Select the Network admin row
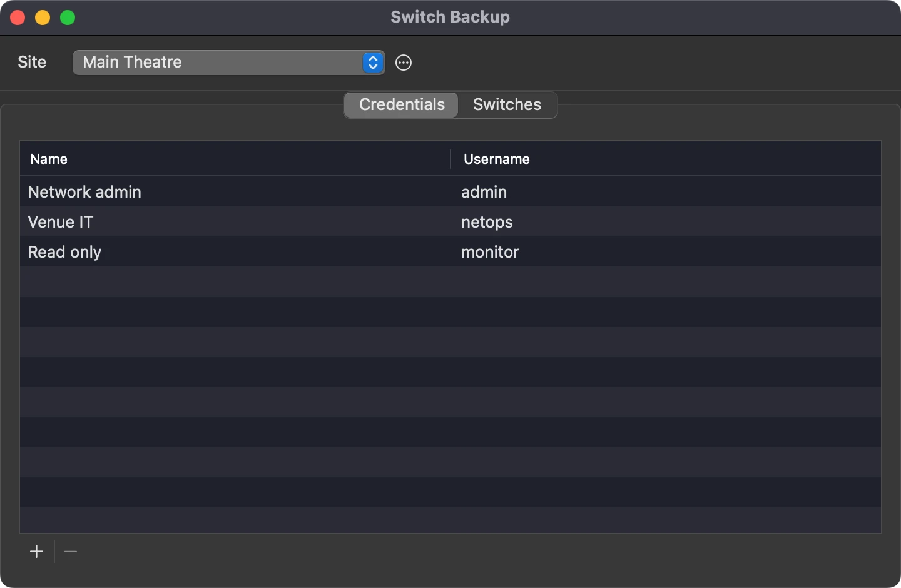The height and width of the screenshot is (588, 901). [450, 191]
